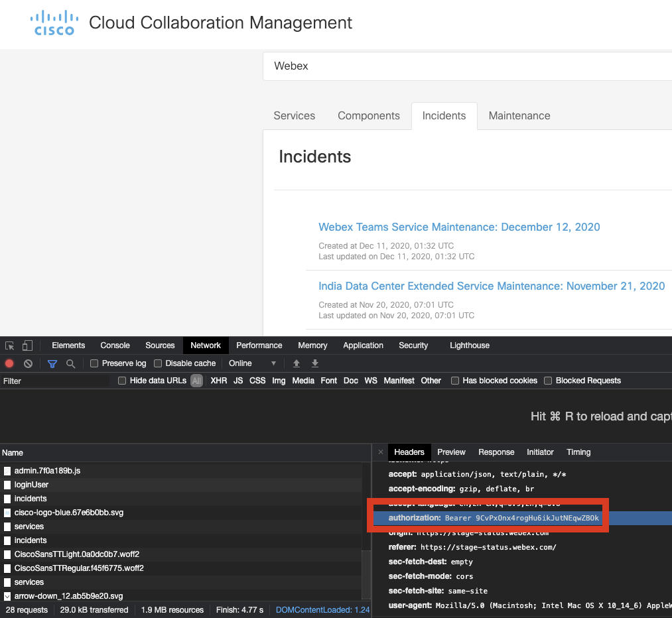This screenshot has height=618, width=672.
Task: Select arrow-down_12.ab5b9e20.svg file icon
Action: pos(7,596)
